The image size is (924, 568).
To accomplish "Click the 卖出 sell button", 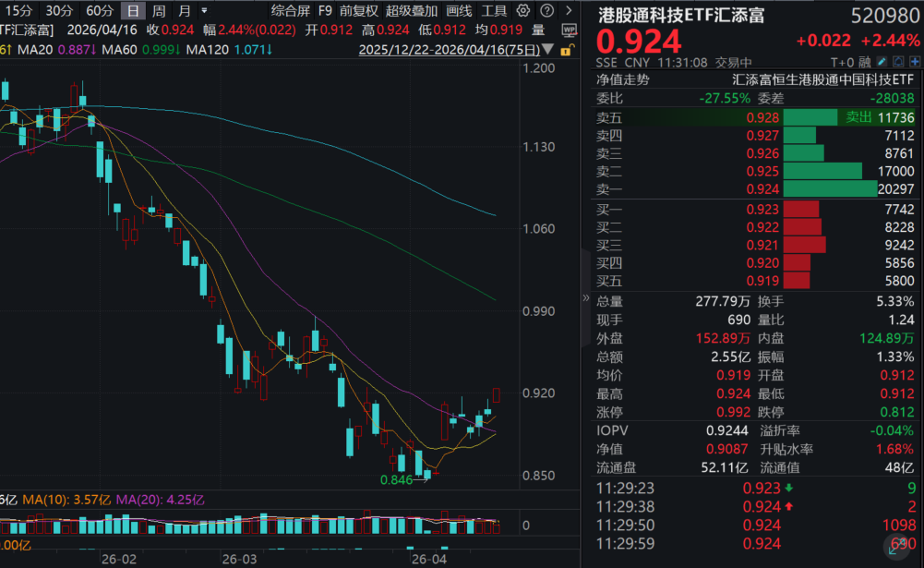I will click(858, 117).
